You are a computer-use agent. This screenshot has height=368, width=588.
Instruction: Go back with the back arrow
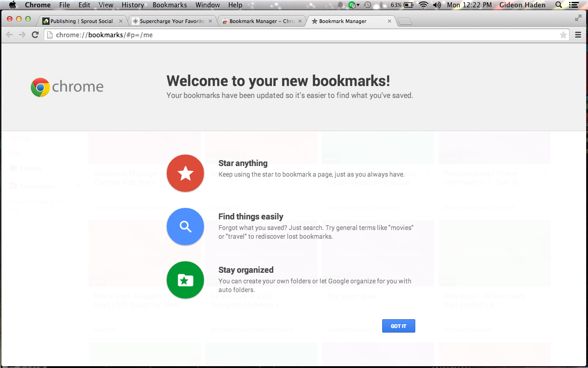coord(10,35)
